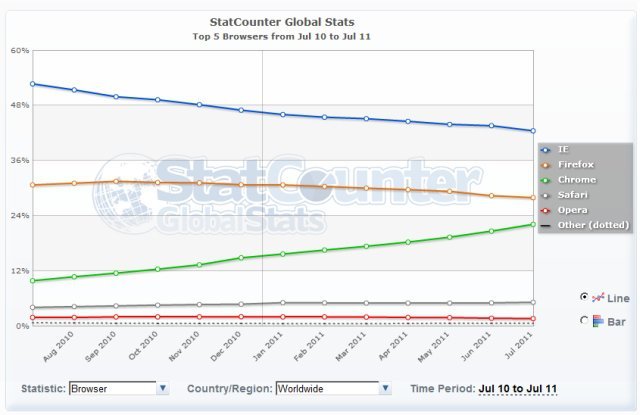Click Chrome data point at Jul 2011

(533, 225)
